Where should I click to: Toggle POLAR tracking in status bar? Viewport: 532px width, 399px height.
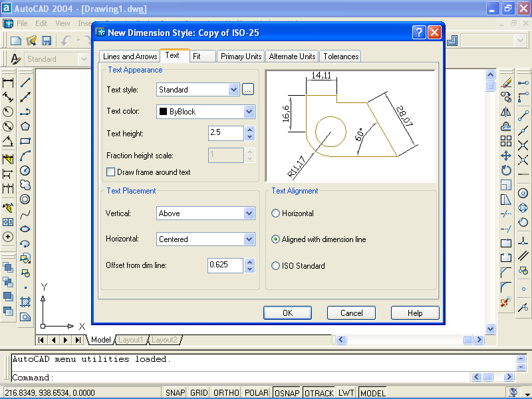tap(257, 393)
